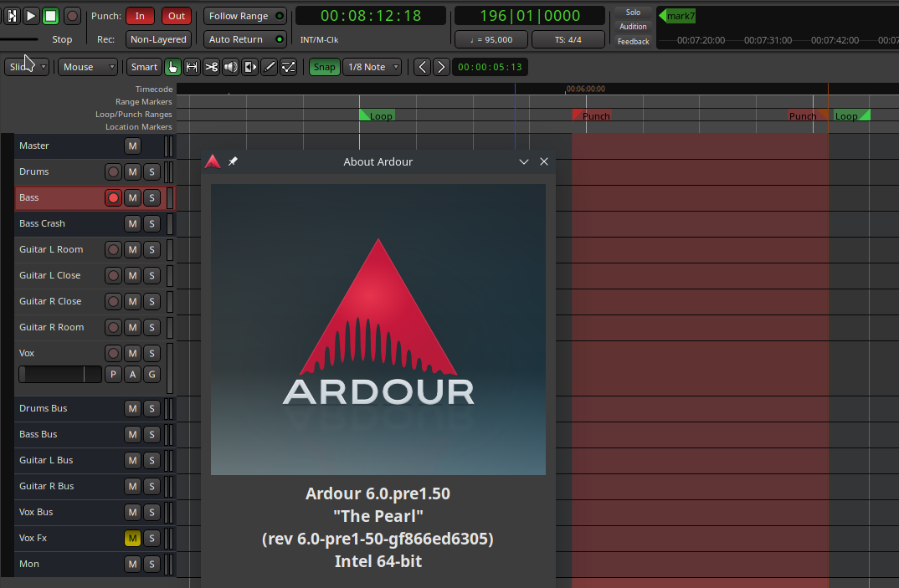
Task: Enable the Follow Range option
Action: click(x=244, y=16)
